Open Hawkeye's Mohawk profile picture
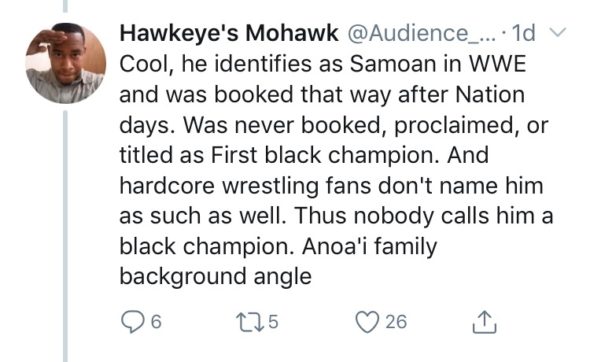The image size is (590, 362). 66,63
